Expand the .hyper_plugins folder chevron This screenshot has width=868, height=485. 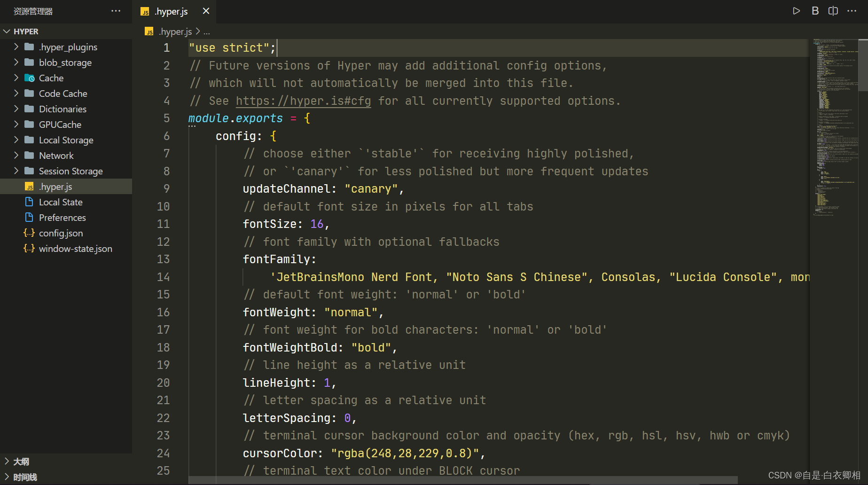(16, 47)
